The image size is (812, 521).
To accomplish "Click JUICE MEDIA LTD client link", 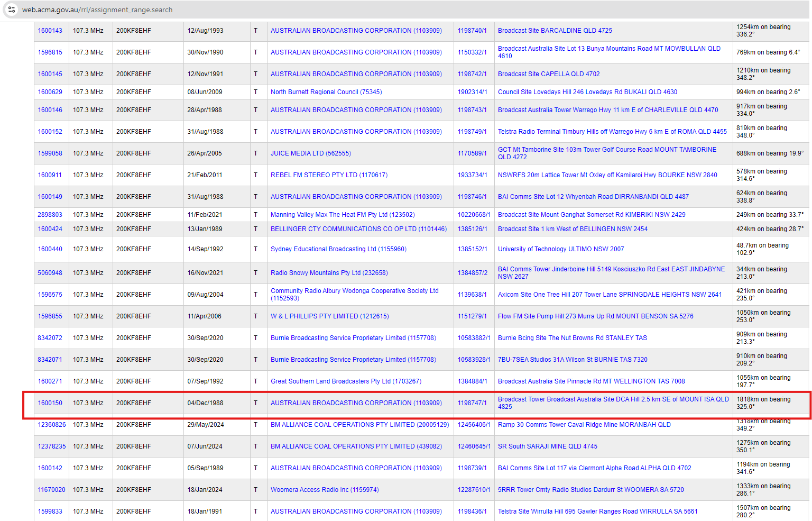I will tap(310, 153).
